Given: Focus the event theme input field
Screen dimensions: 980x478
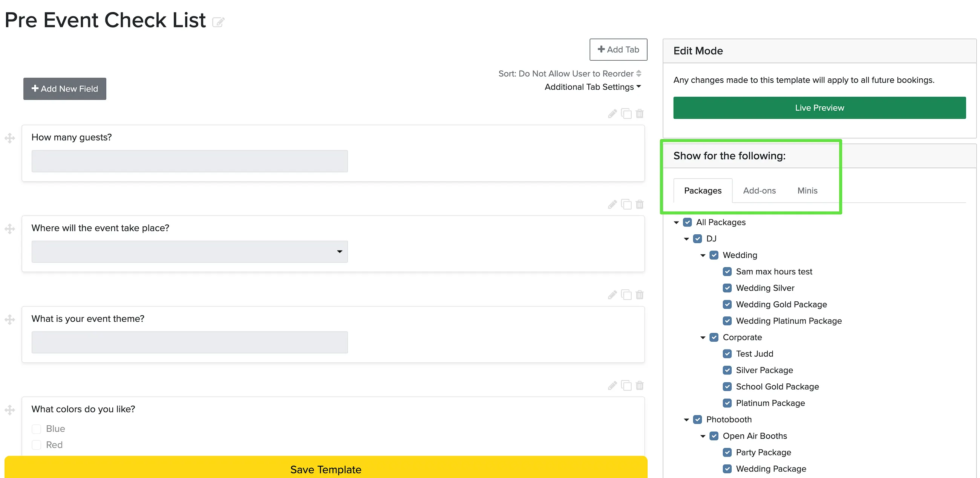Looking at the screenshot, I should (190, 342).
